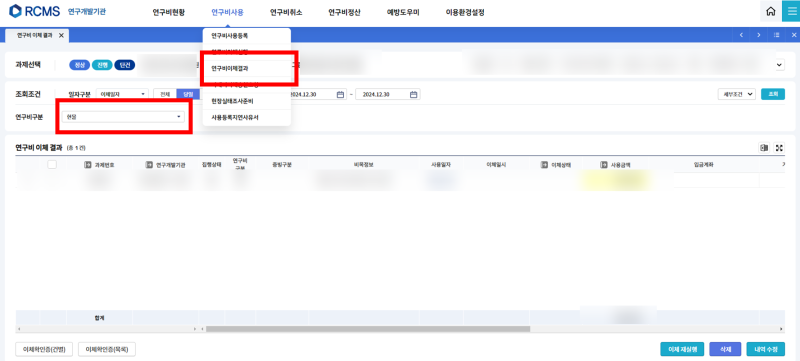Screen dimensions: 800x361
Task: Close all tabs with the X icon
Action: click(793, 35)
